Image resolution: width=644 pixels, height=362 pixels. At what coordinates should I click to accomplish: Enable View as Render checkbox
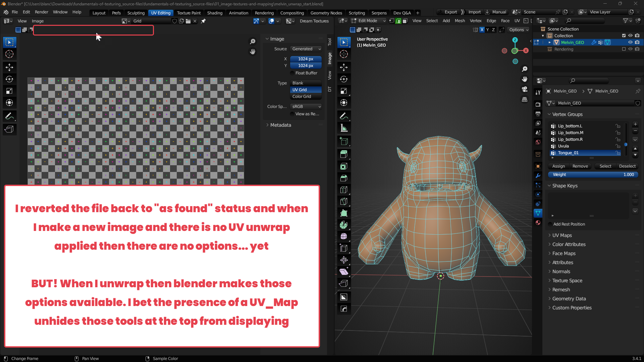292,114
